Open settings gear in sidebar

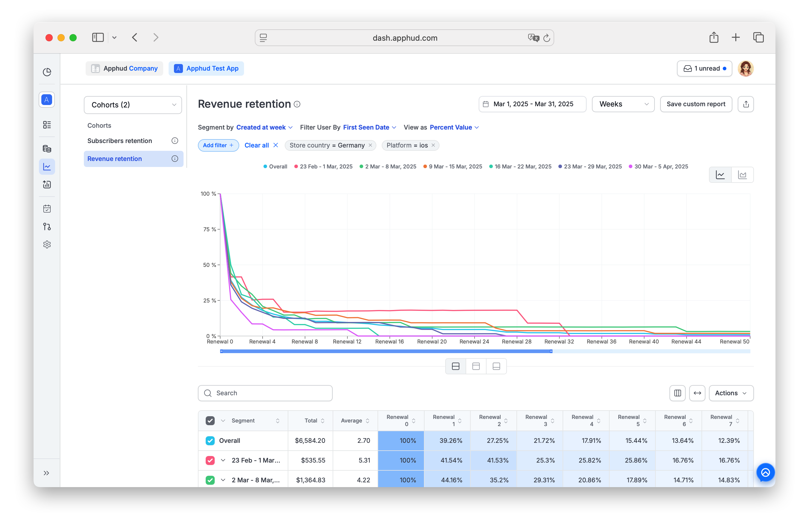point(47,244)
